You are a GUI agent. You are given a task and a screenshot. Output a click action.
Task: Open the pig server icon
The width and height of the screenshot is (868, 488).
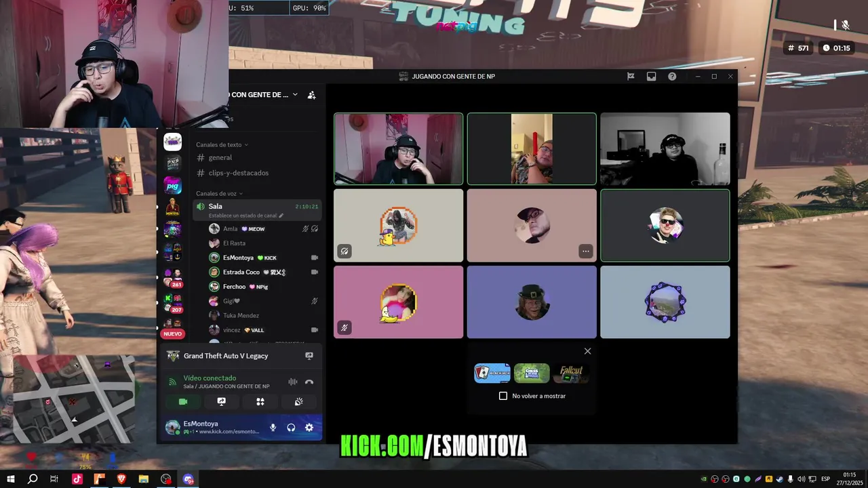(x=173, y=185)
